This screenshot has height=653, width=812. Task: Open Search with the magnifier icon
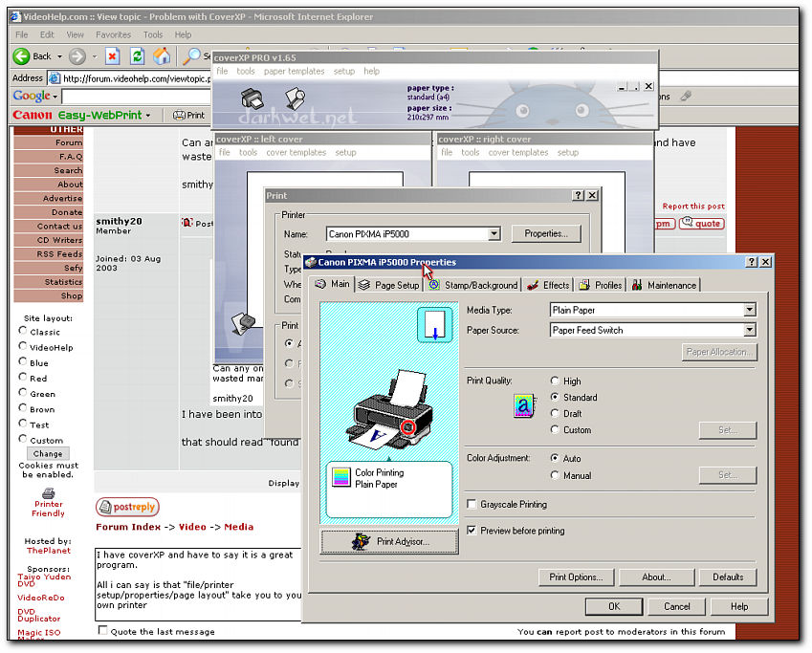[191, 55]
